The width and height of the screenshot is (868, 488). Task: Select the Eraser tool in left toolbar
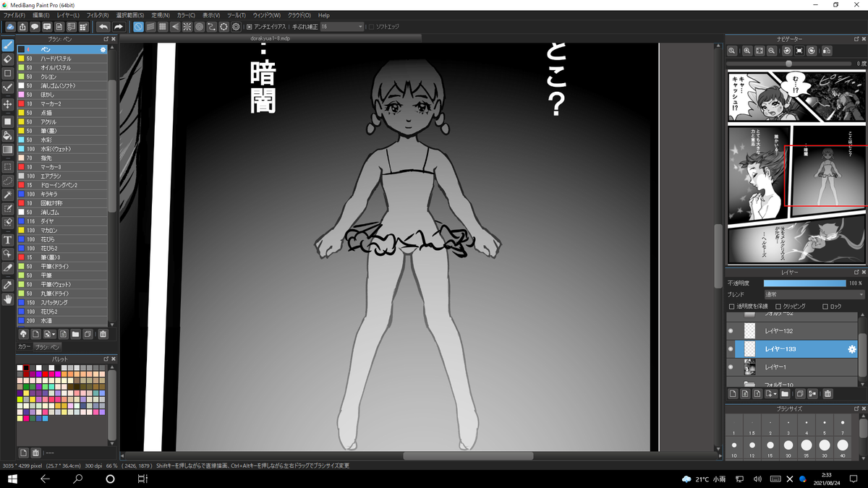pos(8,59)
